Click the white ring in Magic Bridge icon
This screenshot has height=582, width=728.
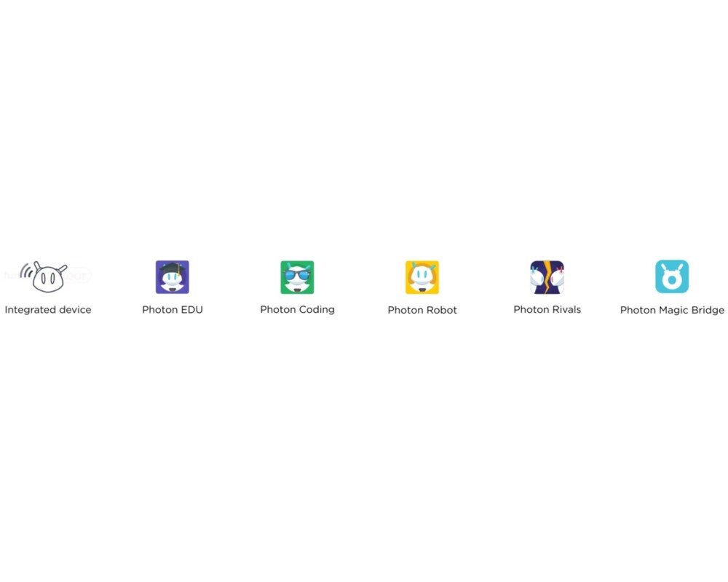(672, 280)
